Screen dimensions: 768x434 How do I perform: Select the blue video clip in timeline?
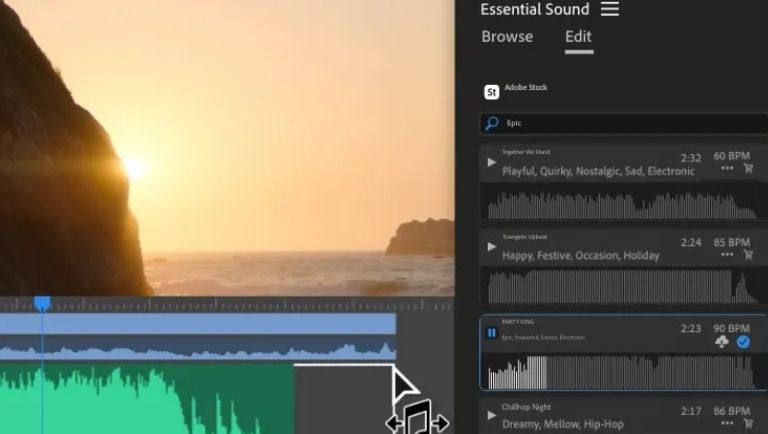[198, 324]
